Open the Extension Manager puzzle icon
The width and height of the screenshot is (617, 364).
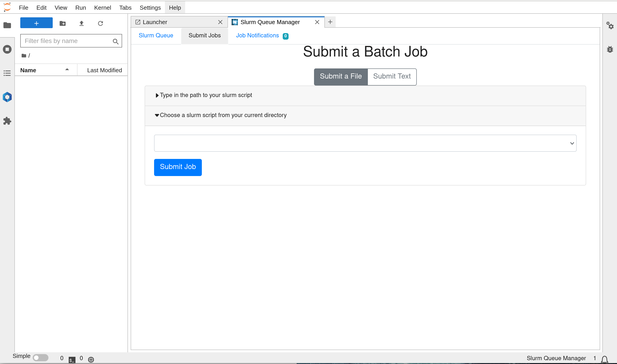tap(7, 121)
